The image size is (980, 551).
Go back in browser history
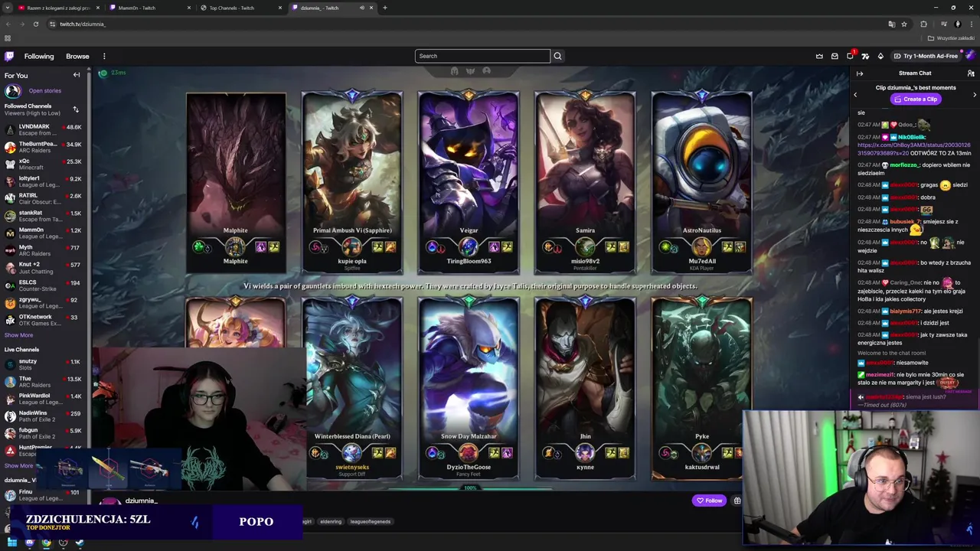[x=7, y=24]
